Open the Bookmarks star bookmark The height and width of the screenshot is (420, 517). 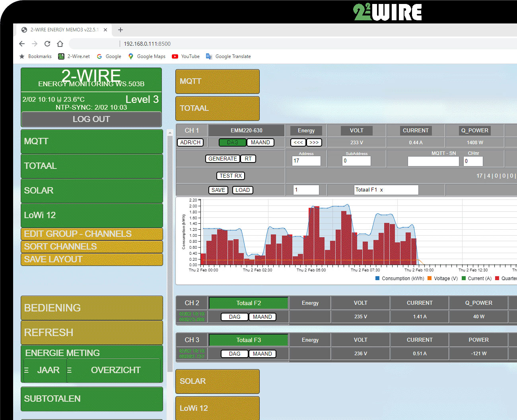coord(35,56)
